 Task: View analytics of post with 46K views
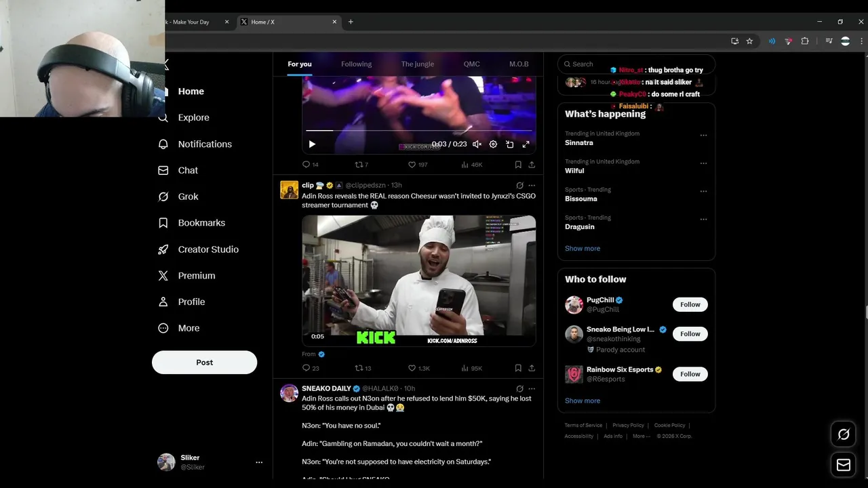pos(471,165)
